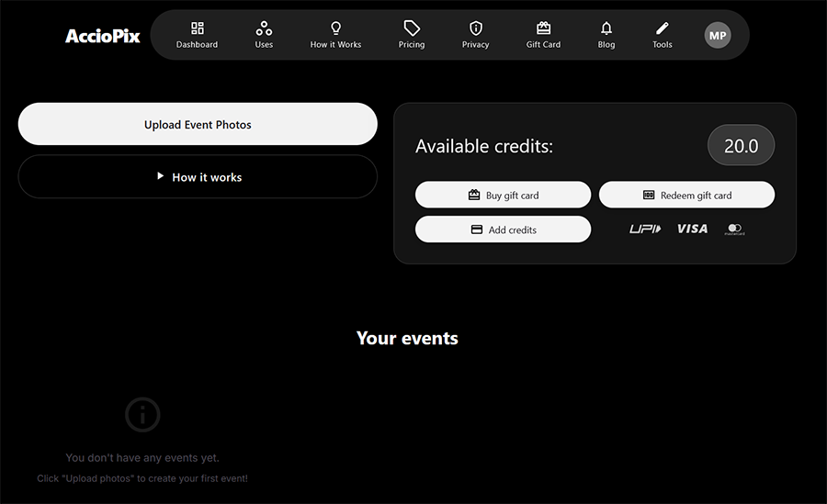This screenshot has height=504, width=827.
Task: Click the Privacy shield icon
Action: pyautogui.click(x=476, y=28)
